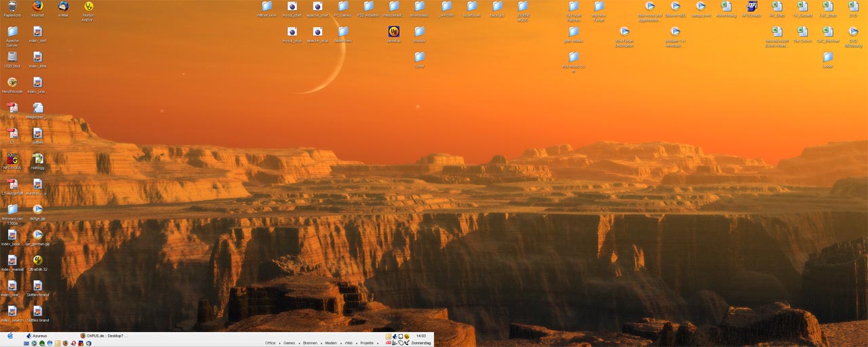Switch to the OXPUS.de Firefox taskbar window
This screenshot has height=347, width=868.
point(103,335)
